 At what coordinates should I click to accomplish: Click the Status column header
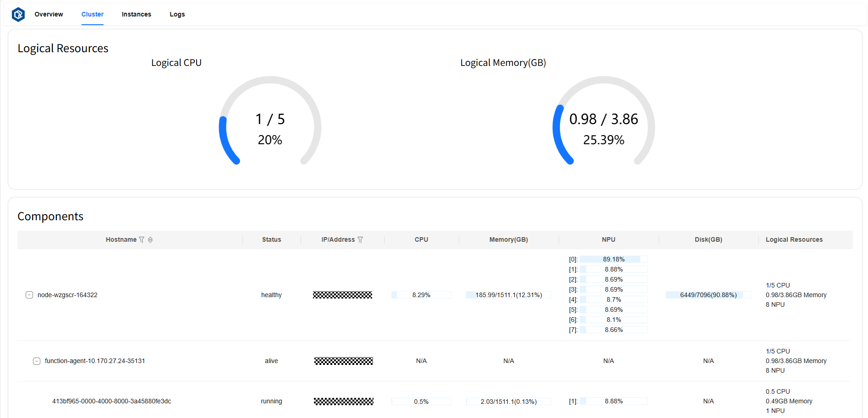click(x=271, y=240)
